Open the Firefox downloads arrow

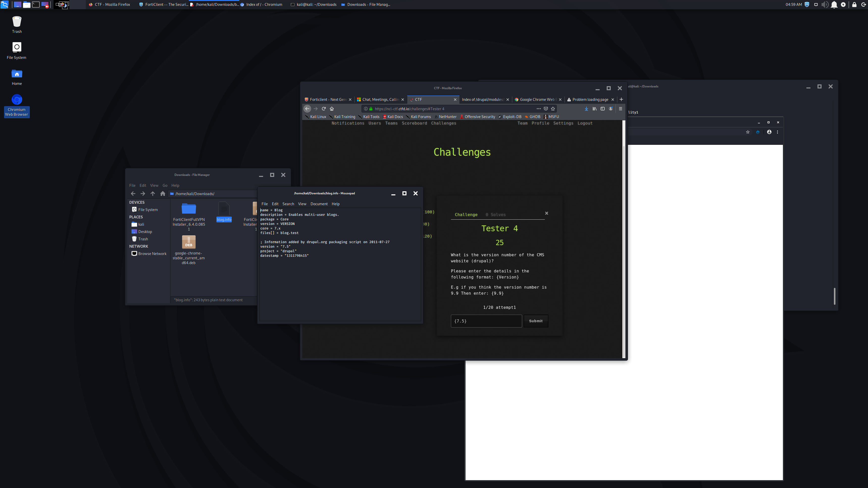click(586, 109)
